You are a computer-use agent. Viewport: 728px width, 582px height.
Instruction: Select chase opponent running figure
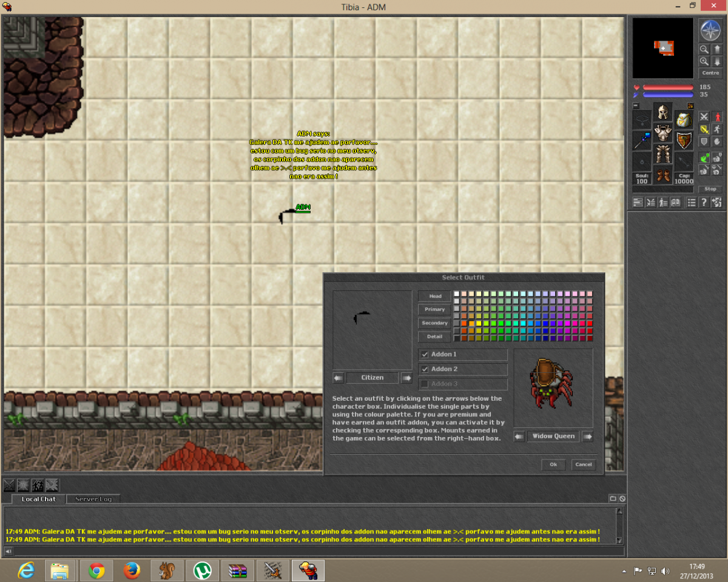coord(718,129)
